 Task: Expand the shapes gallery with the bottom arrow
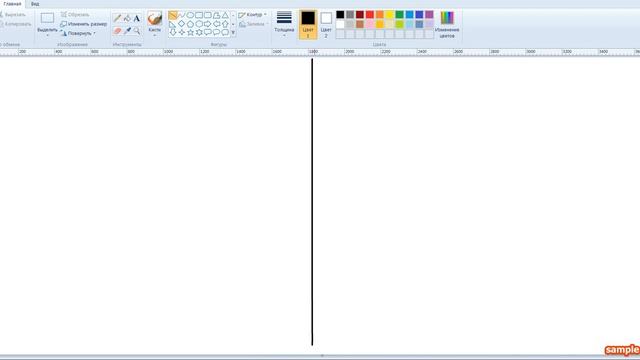233,33
